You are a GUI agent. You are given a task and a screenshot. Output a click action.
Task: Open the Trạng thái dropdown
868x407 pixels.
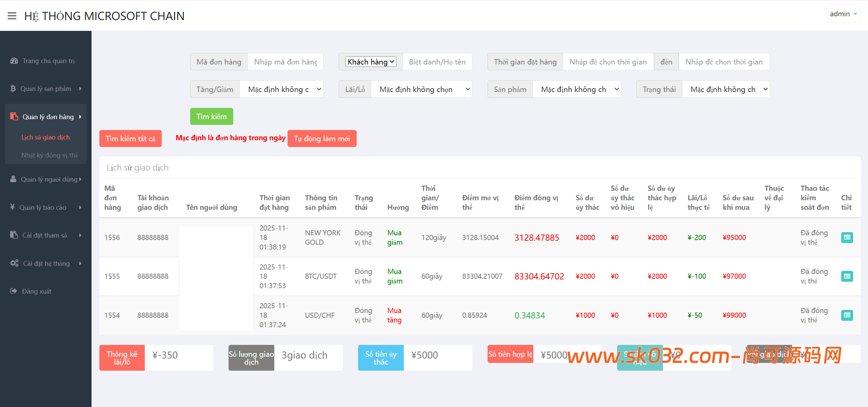(726, 89)
